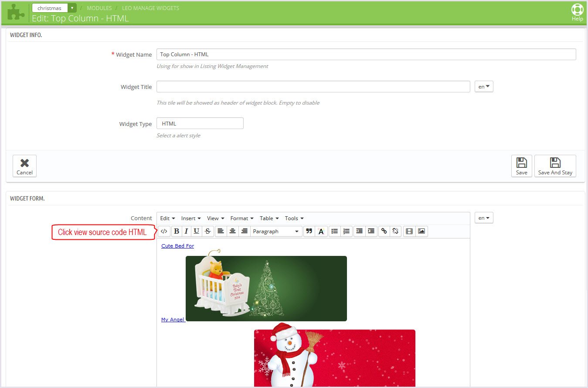Open the editor Insert menu
Image resolution: width=588 pixels, height=388 pixels.
click(x=191, y=218)
